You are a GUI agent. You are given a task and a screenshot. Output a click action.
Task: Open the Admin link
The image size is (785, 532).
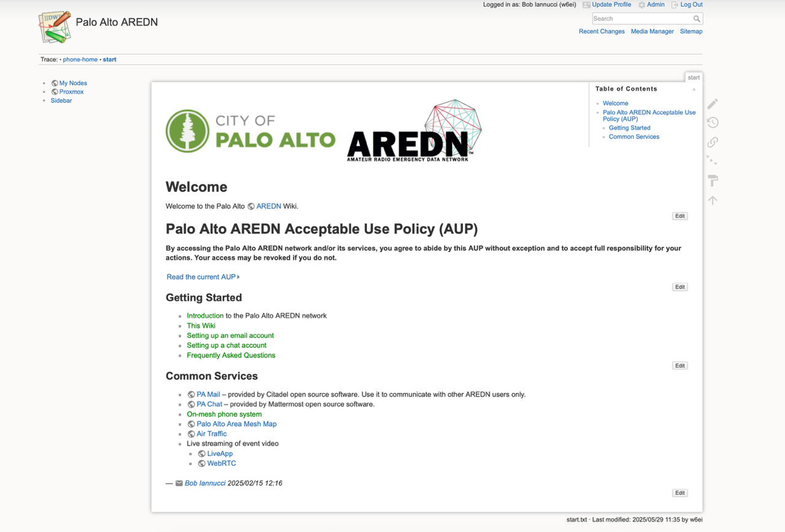[656, 4]
